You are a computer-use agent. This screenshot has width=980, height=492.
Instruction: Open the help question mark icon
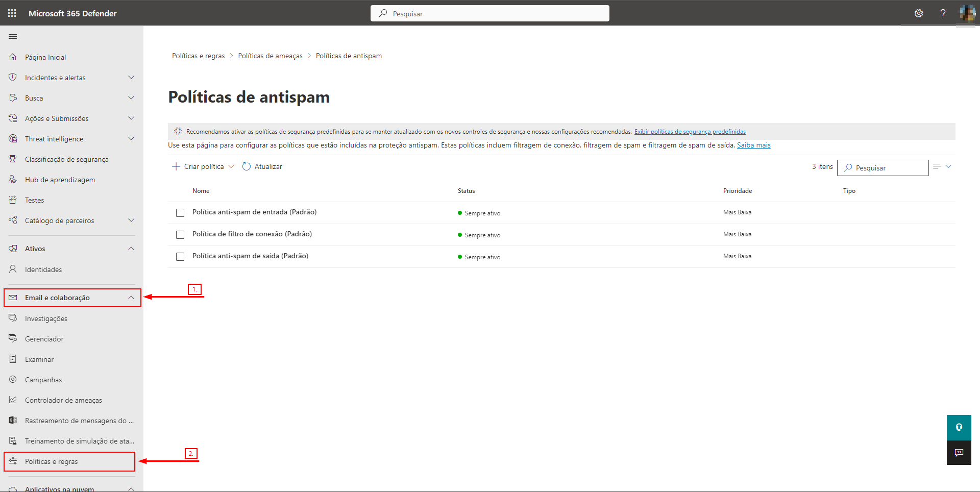pos(942,13)
